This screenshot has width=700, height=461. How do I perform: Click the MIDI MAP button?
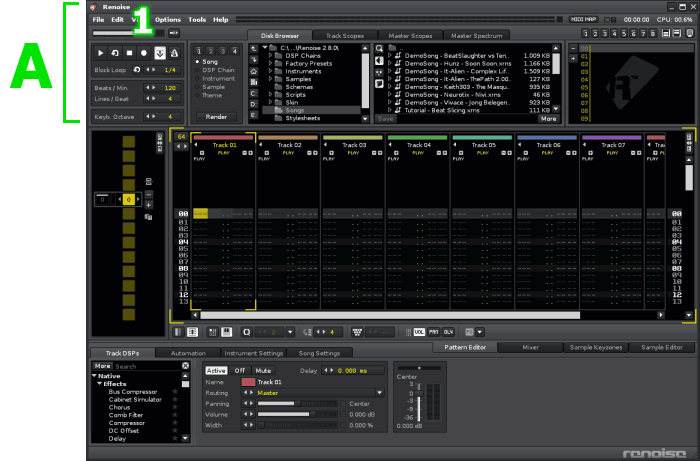click(x=584, y=20)
